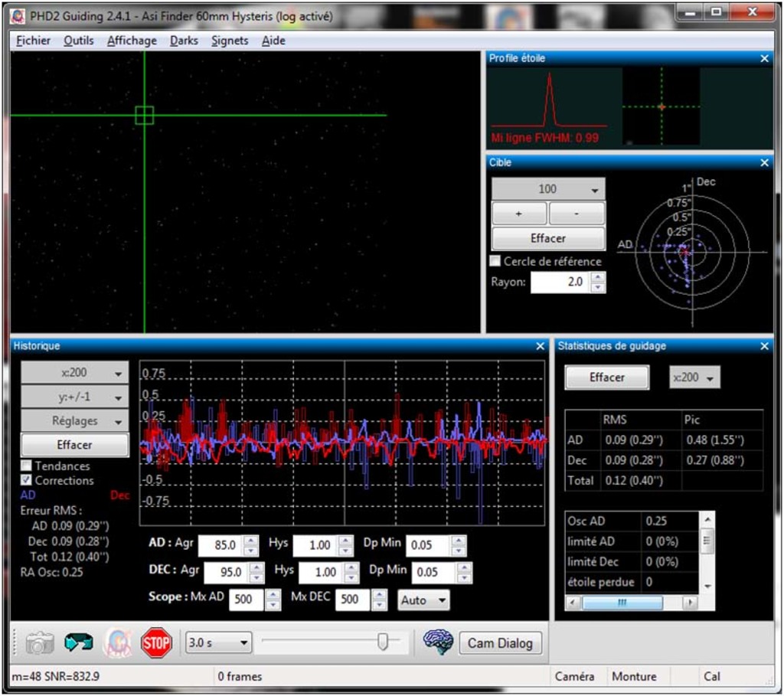Uncheck the Corrections checkbox
The height and width of the screenshot is (696, 784).
pyautogui.click(x=27, y=480)
